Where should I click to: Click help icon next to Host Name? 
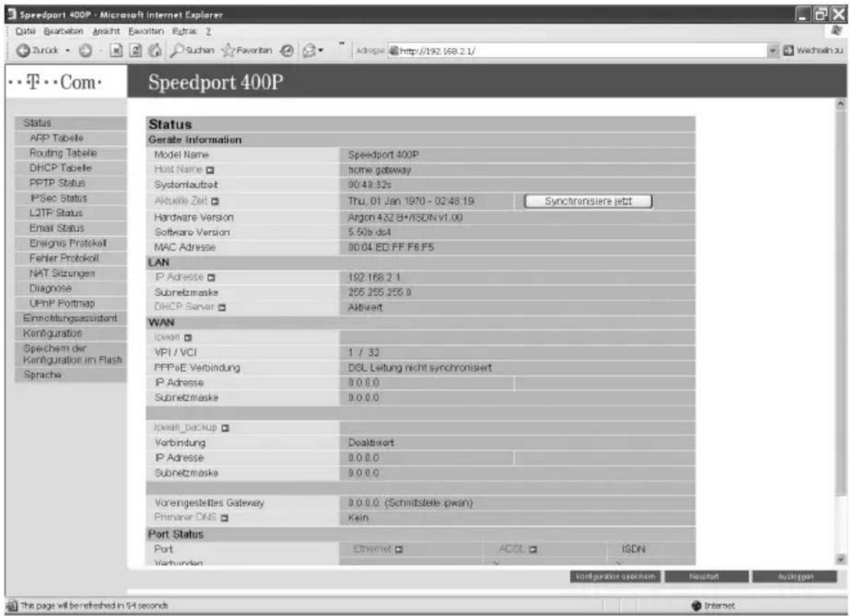(x=210, y=169)
